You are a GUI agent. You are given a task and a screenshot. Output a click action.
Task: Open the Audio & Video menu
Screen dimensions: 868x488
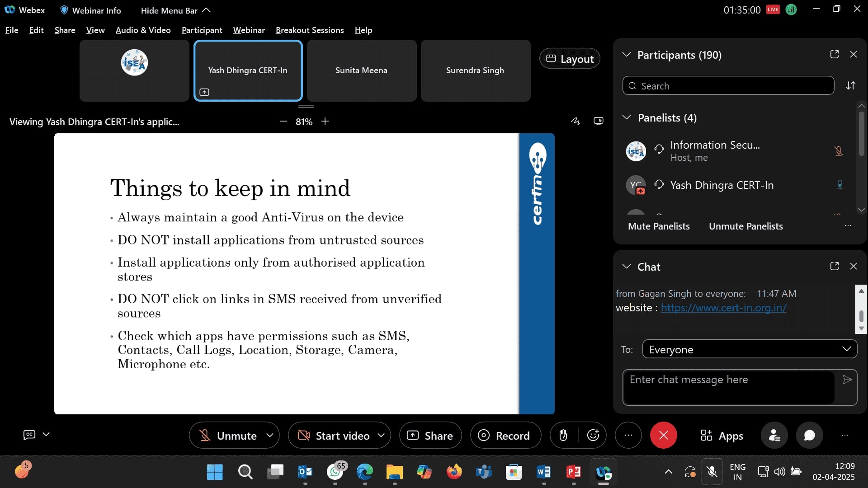[143, 30]
